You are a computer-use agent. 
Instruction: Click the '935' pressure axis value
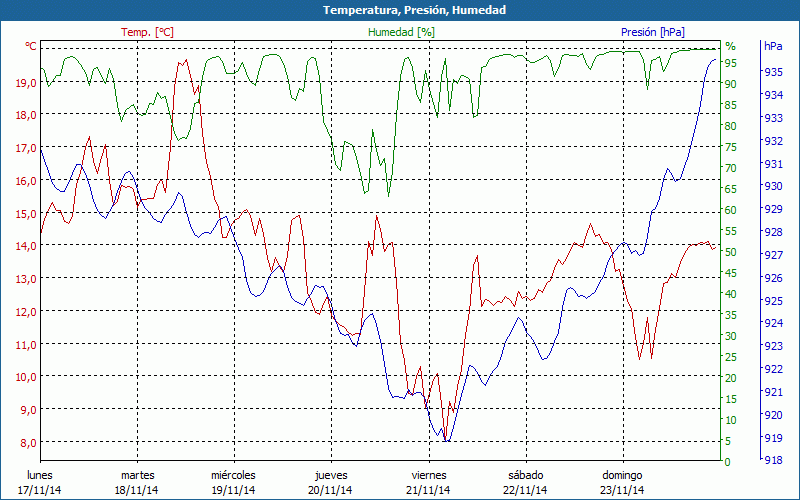coord(773,72)
